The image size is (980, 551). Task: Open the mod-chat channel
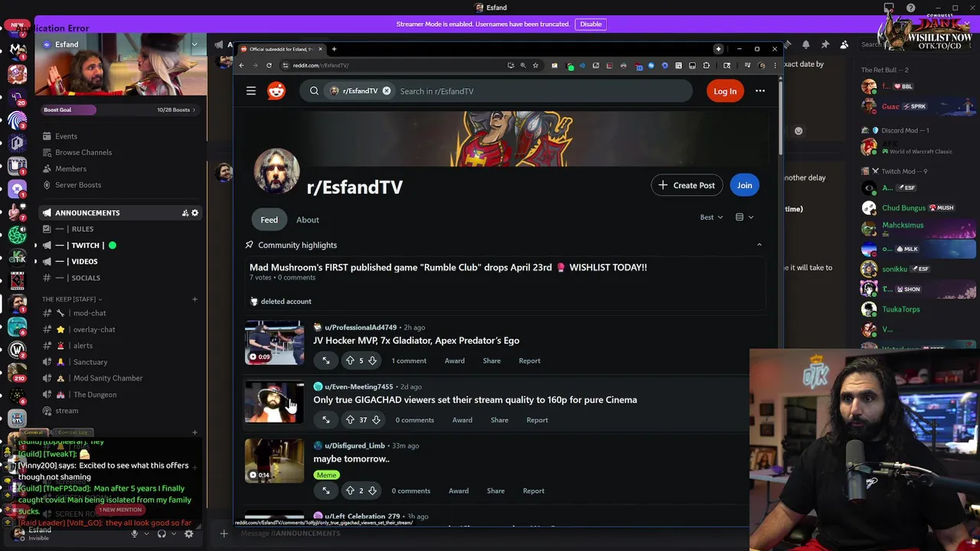(x=90, y=313)
